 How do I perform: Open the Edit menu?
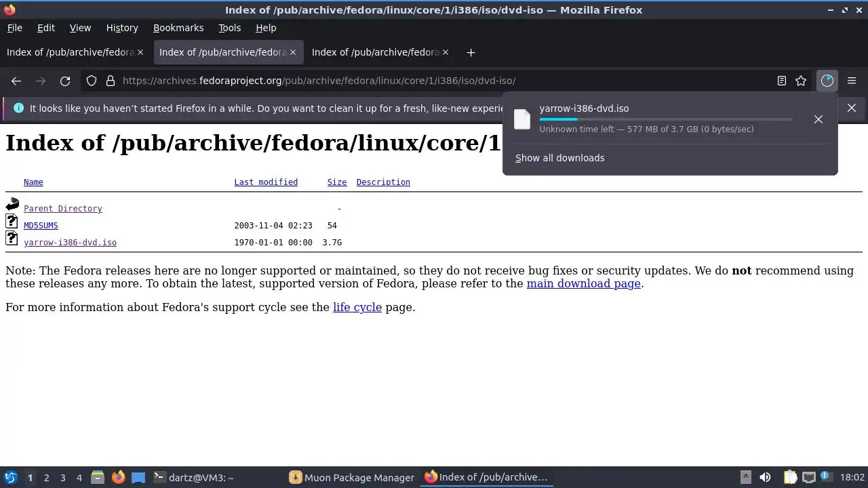46,28
